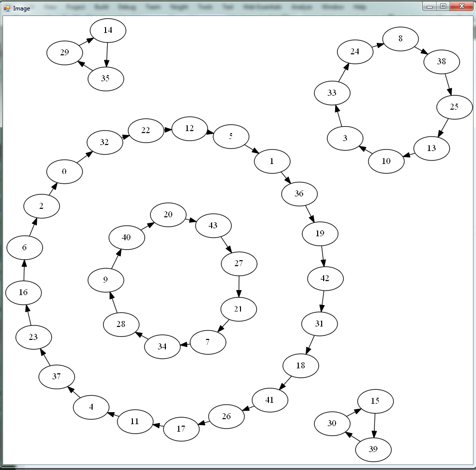Click node 15 in the bottom-right triangle
Image resolution: width=476 pixels, height=470 pixels.
tap(375, 400)
